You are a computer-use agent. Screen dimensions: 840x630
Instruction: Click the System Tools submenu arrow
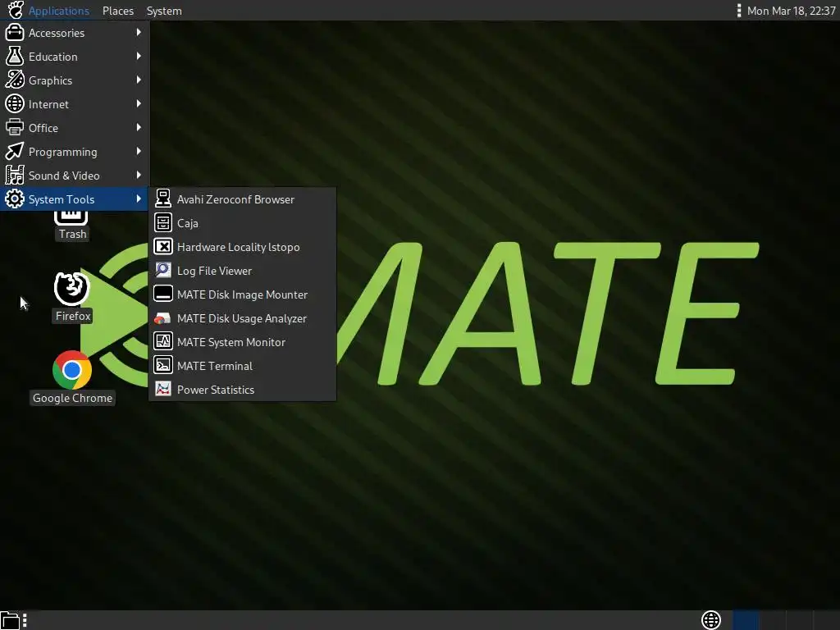coord(139,199)
